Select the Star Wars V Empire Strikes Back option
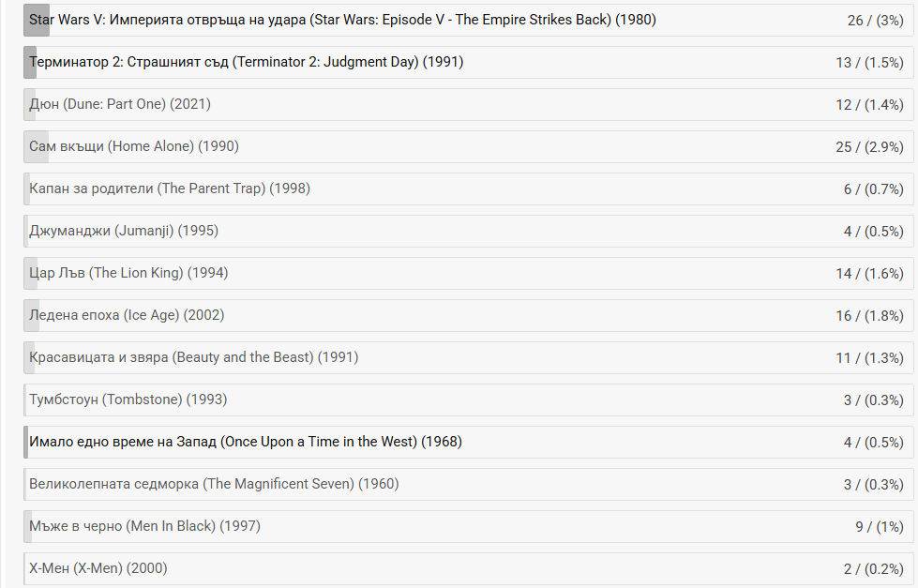918x588 pixels. pyautogui.click(x=468, y=20)
